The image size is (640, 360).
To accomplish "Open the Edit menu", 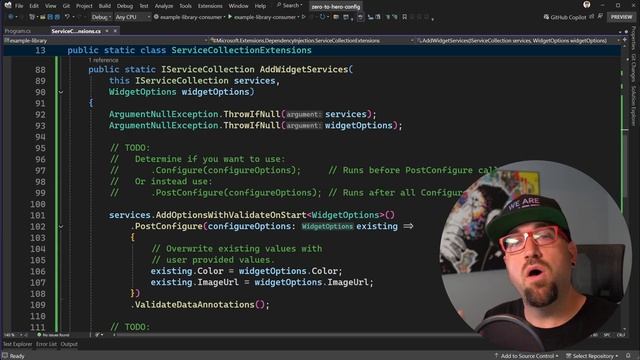I will [x=34, y=6].
